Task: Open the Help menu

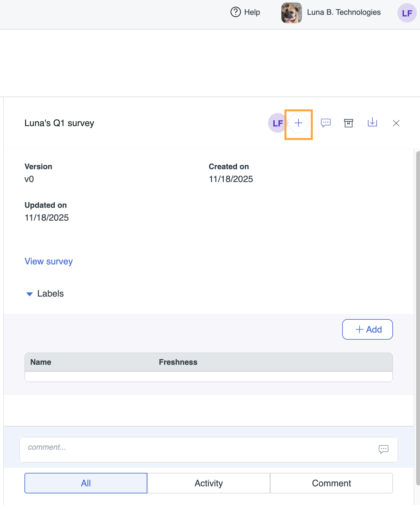Action: [245, 12]
